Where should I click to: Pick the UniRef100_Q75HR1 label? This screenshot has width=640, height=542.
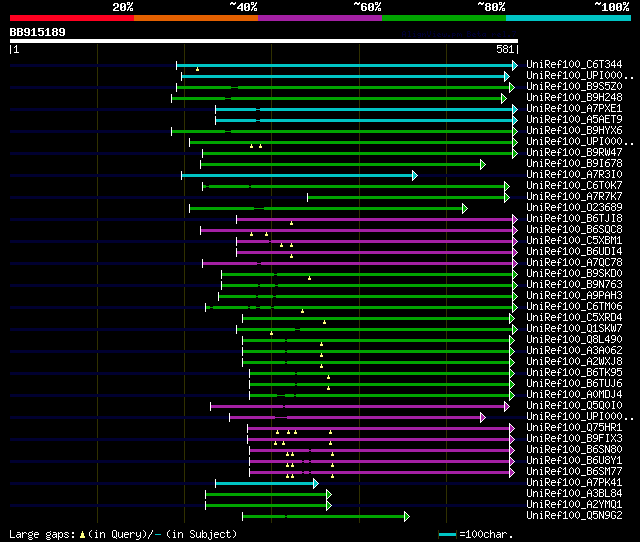coord(574,428)
